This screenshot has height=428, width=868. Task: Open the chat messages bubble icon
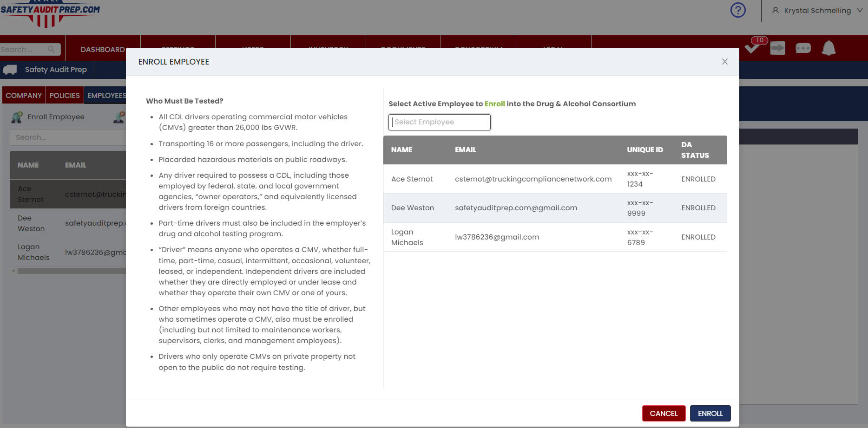click(x=803, y=48)
